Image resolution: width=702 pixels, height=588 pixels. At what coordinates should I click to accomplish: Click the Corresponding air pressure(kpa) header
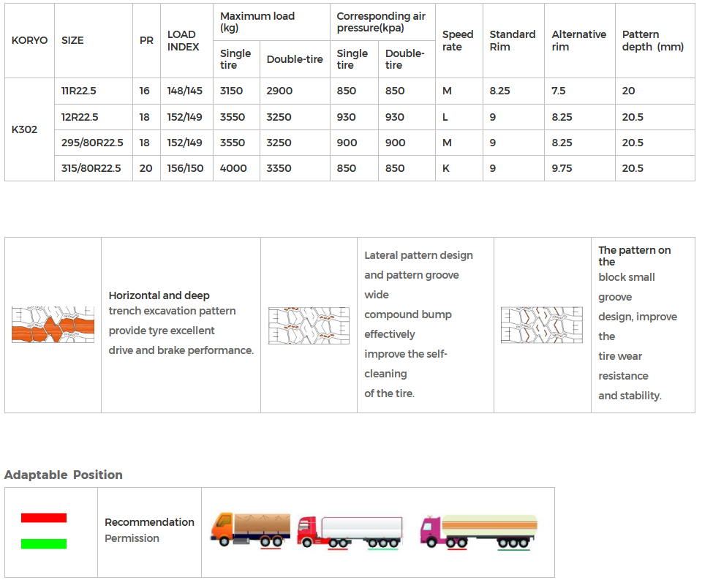[381, 22]
